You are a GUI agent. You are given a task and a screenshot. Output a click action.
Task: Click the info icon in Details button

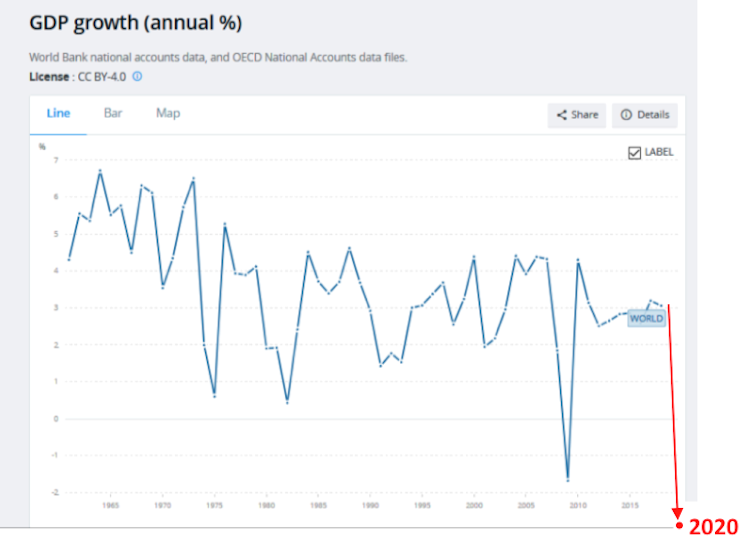click(627, 115)
